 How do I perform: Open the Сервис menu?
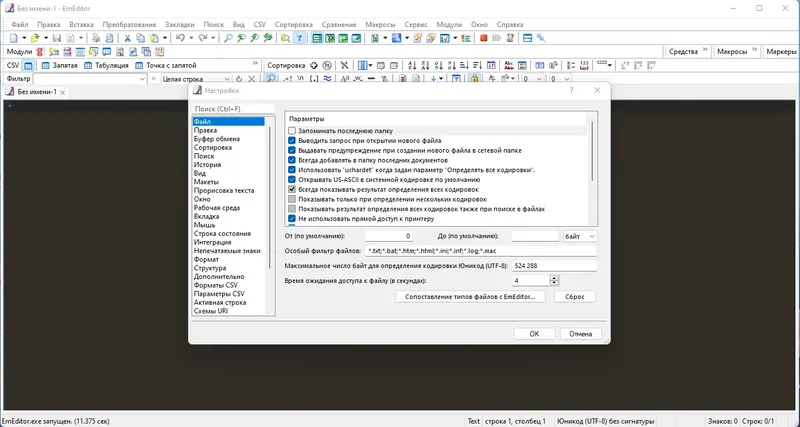tap(416, 24)
